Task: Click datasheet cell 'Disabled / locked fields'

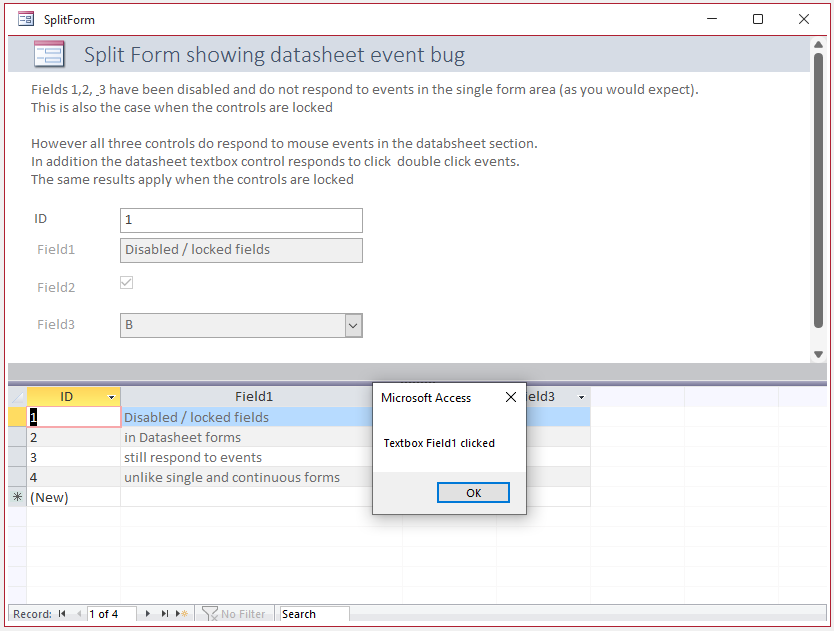Action: click(247, 417)
